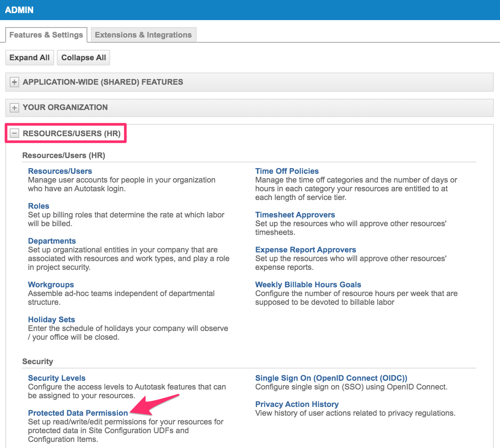
Task: Open the Roles settings link
Action: click(38, 206)
